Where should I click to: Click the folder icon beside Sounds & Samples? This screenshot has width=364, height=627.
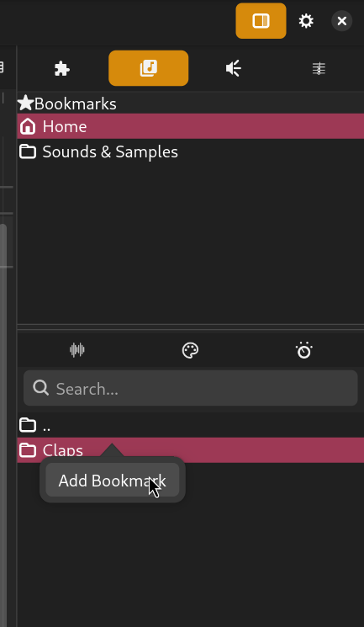pos(28,151)
